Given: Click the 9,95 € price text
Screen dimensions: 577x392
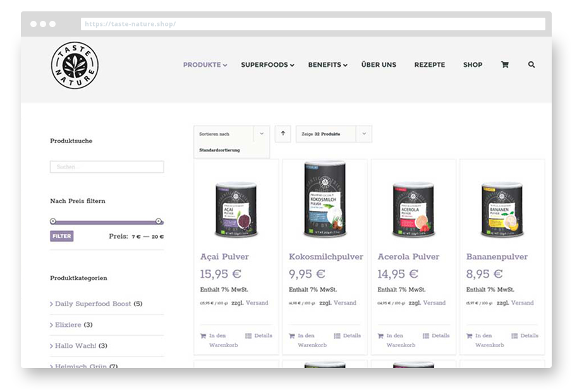Looking at the screenshot, I should click(307, 274).
